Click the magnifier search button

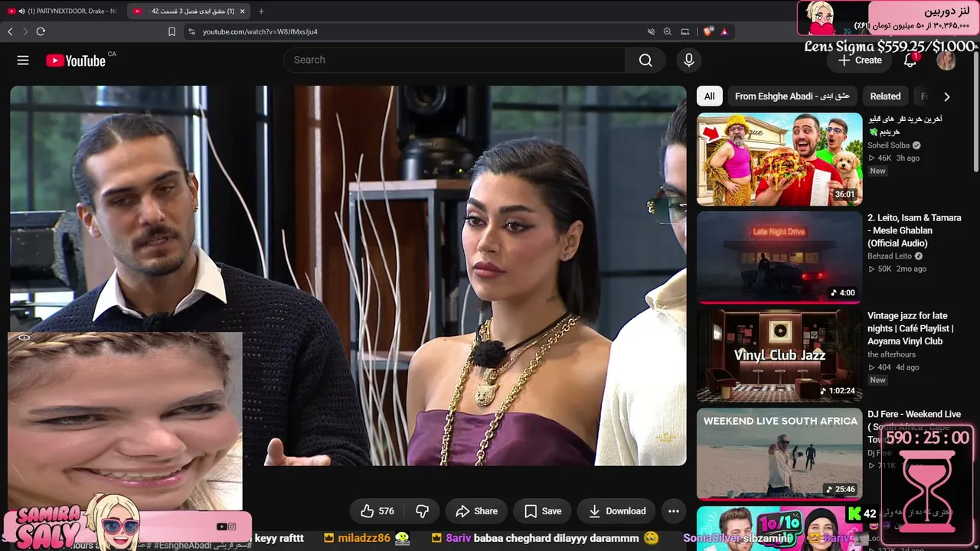coord(645,60)
